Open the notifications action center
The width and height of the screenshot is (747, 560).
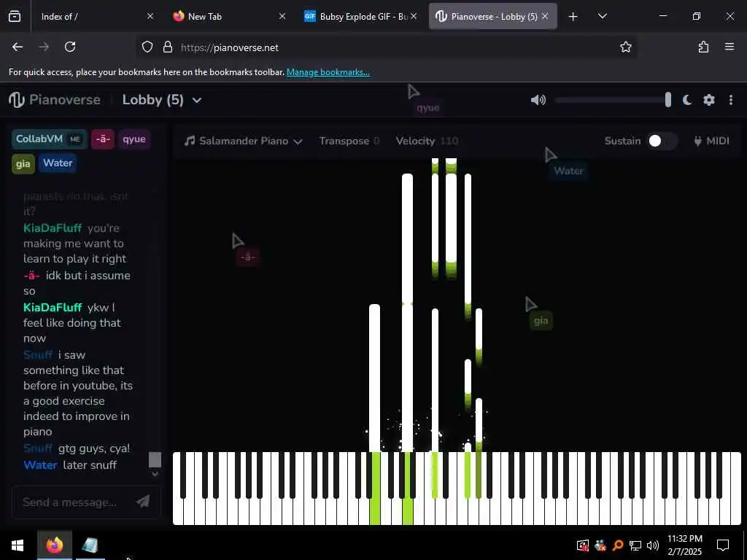click(723, 545)
